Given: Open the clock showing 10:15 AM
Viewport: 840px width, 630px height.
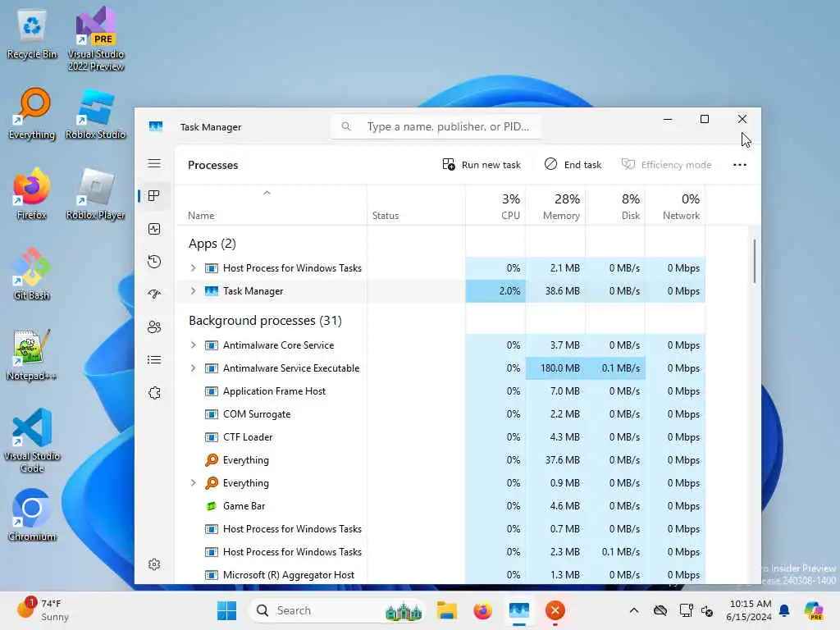Looking at the screenshot, I should pyautogui.click(x=750, y=610).
